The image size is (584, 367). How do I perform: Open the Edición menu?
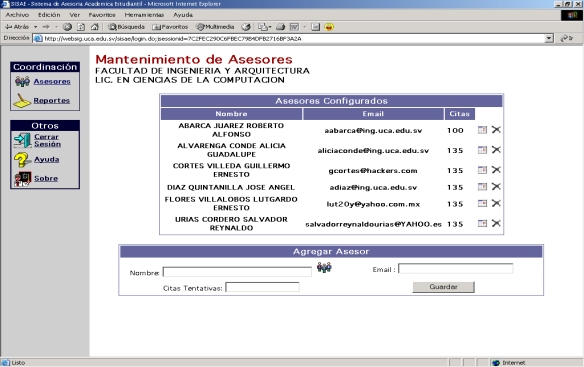[x=49, y=15]
